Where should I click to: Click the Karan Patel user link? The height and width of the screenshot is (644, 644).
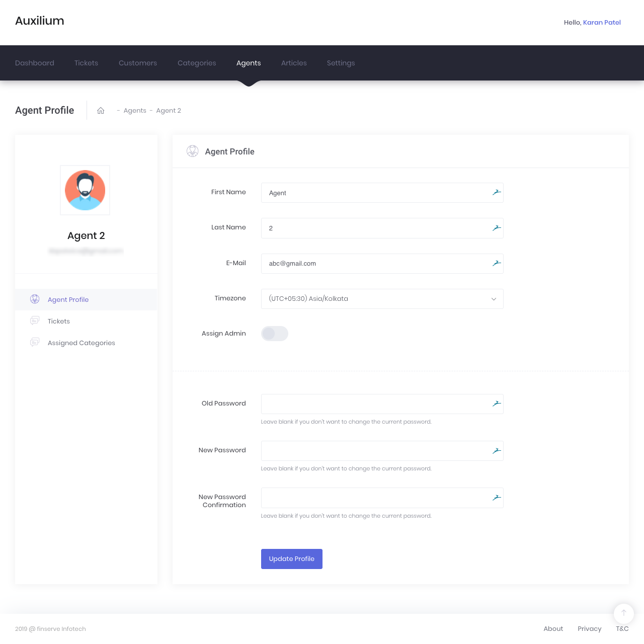pyautogui.click(x=602, y=23)
